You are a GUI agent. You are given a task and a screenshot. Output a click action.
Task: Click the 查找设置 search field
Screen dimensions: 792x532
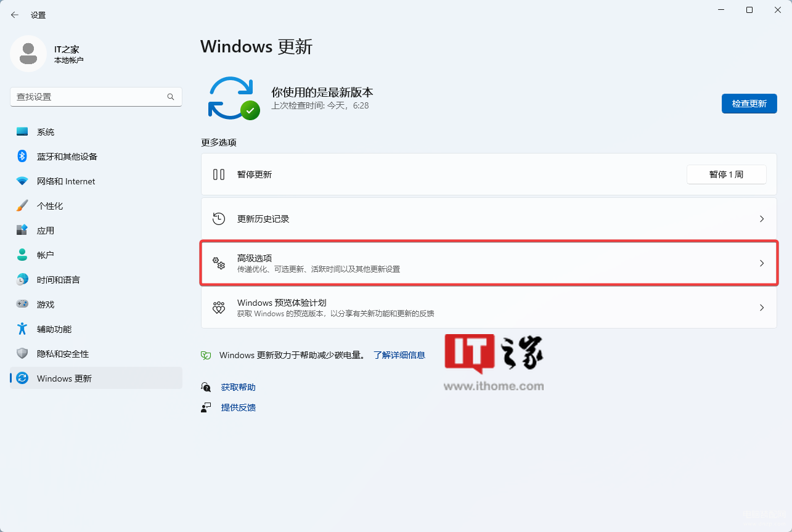[96, 97]
